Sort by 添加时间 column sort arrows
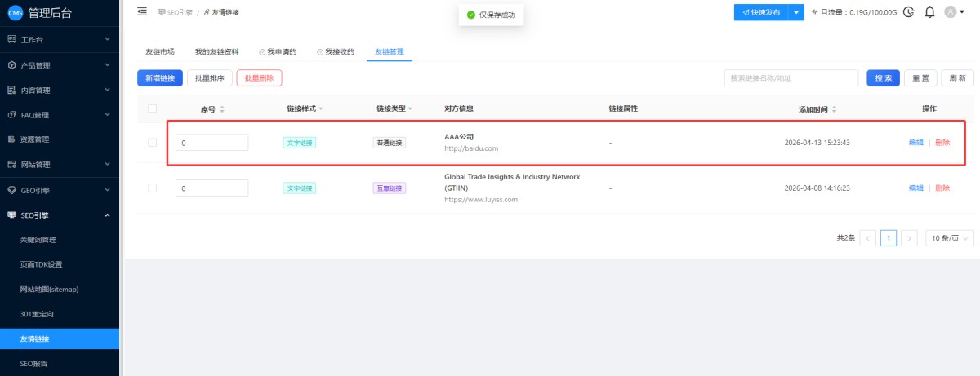Image resolution: width=980 pixels, height=376 pixels. click(834, 109)
